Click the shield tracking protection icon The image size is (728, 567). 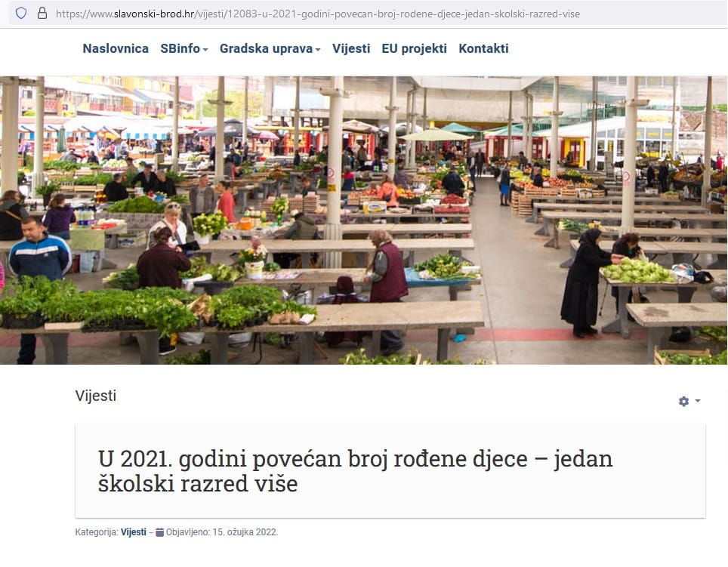click(x=21, y=14)
